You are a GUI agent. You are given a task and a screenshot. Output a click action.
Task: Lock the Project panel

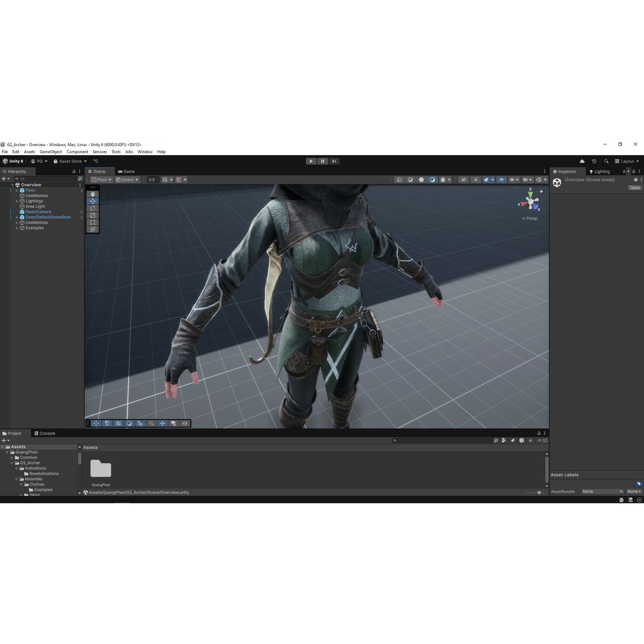click(538, 433)
